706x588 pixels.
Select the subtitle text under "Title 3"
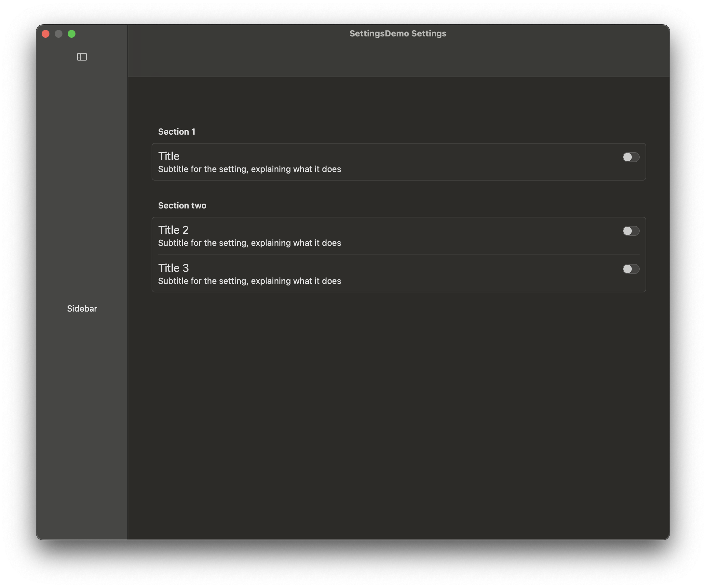pyautogui.click(x=250, y=281)
